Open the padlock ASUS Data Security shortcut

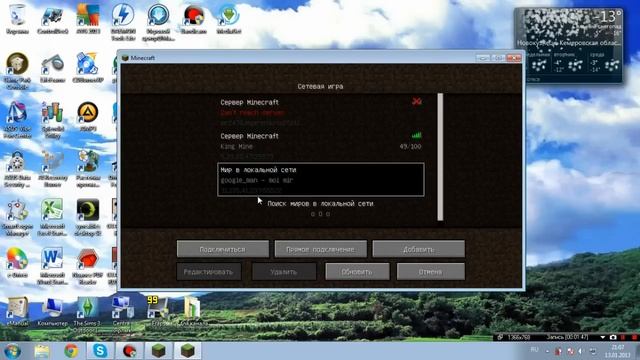[x=17, y=169]
